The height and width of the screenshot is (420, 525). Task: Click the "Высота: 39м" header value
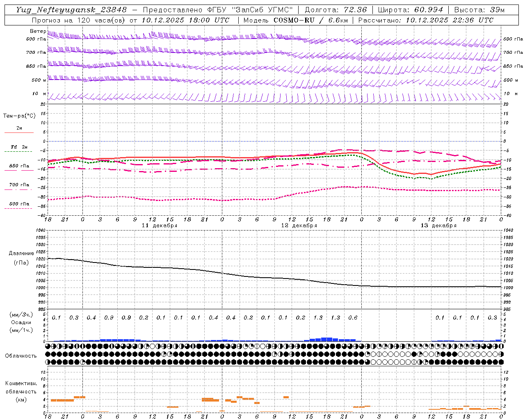pyautogui.click(x=480, y=10)
